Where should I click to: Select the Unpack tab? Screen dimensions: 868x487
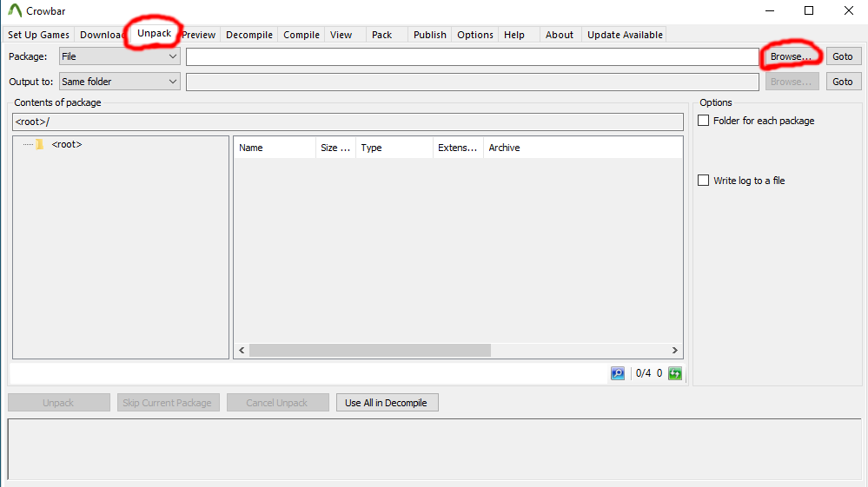[155, 33]
